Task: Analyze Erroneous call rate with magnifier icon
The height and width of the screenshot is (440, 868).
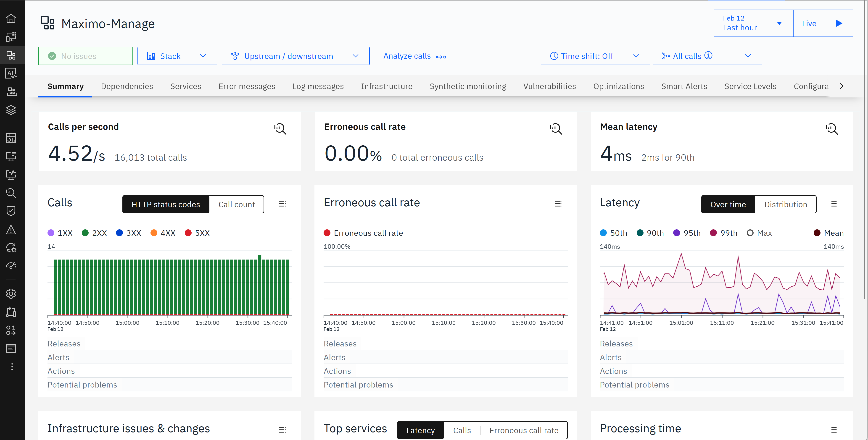Action: coord(556,129)
